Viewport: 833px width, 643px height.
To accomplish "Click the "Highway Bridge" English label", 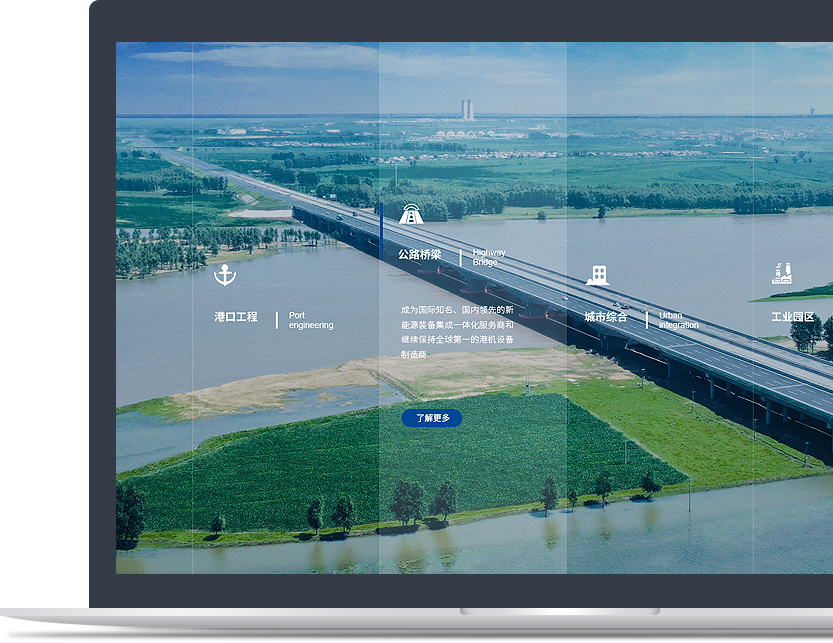I will [x=489, y=258].
